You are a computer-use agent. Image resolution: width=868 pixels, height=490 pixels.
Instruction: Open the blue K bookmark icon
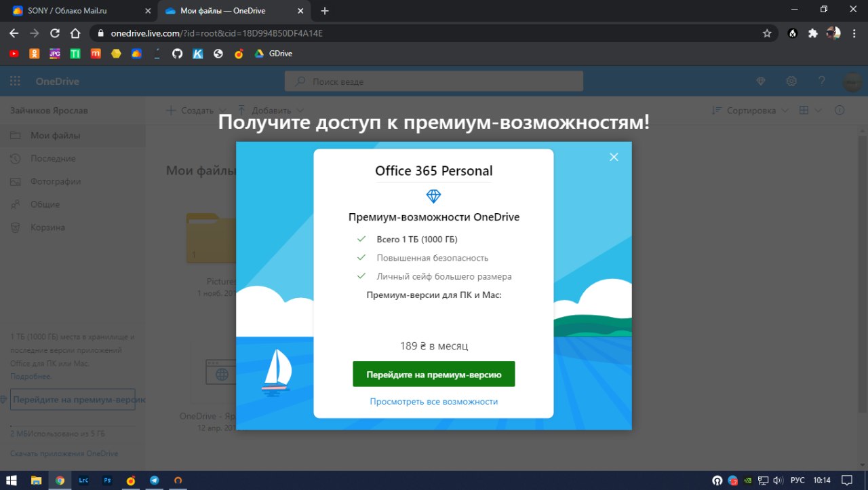pos(197,54)
